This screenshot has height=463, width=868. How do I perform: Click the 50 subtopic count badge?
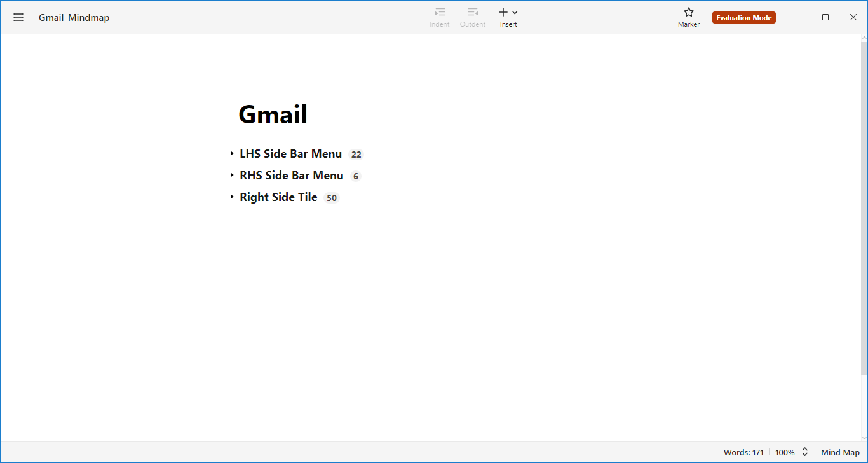pyautogui.click(x=332, y=198)
